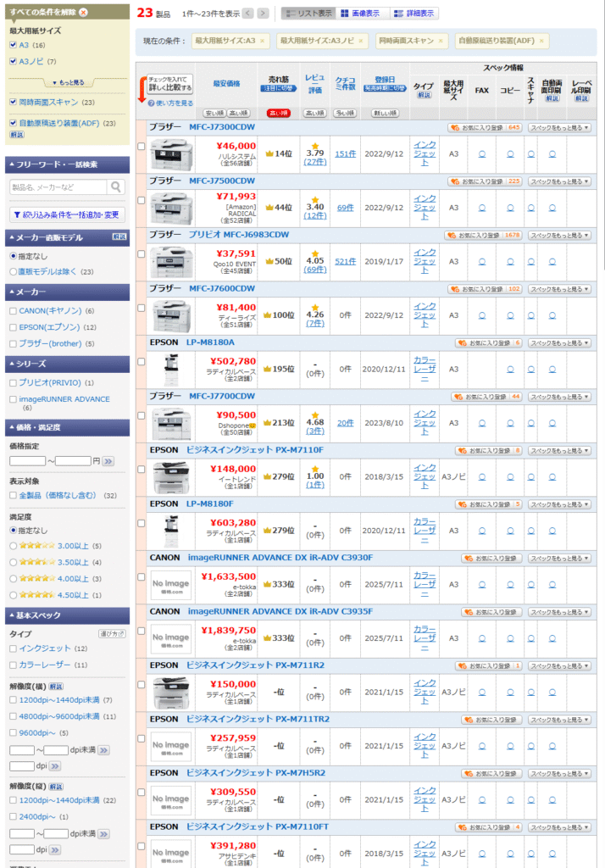The width and height of the screenshot is (605, 868).
Task: Sort by lowest price 安い順
Action: click(214, 114)
